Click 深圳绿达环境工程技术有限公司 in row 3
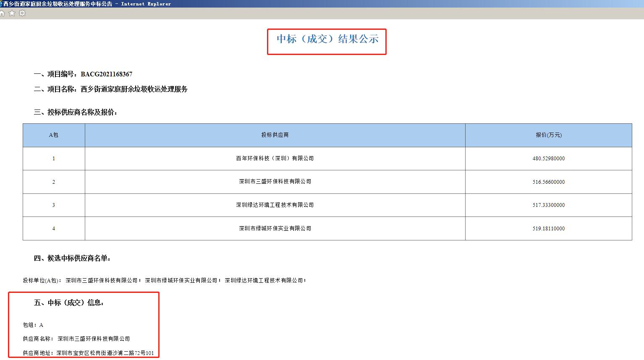Image resolution: width=644 pixels, height=360 pixels. [x=275, y=205]
